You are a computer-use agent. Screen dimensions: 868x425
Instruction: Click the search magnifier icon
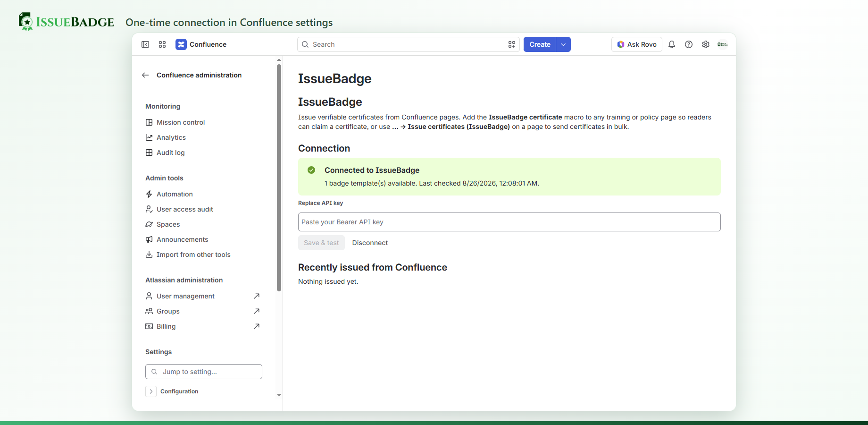[305, 44]
